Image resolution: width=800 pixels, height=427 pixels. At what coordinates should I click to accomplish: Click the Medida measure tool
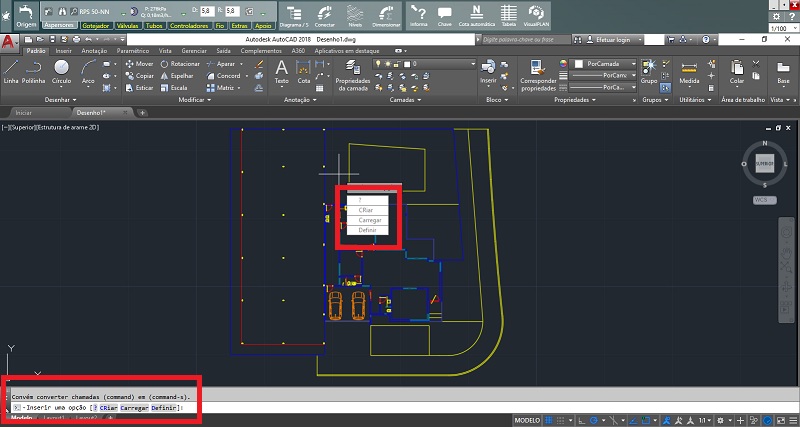click(689, 68)
